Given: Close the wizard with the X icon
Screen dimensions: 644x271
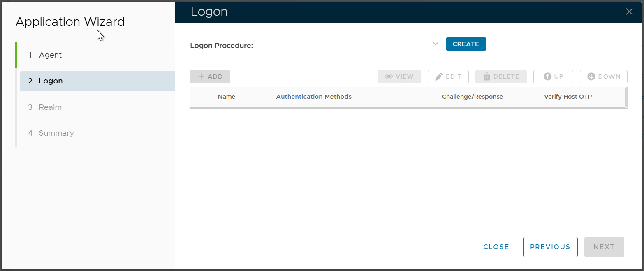Looking at the screenshot, I should 629,12.
